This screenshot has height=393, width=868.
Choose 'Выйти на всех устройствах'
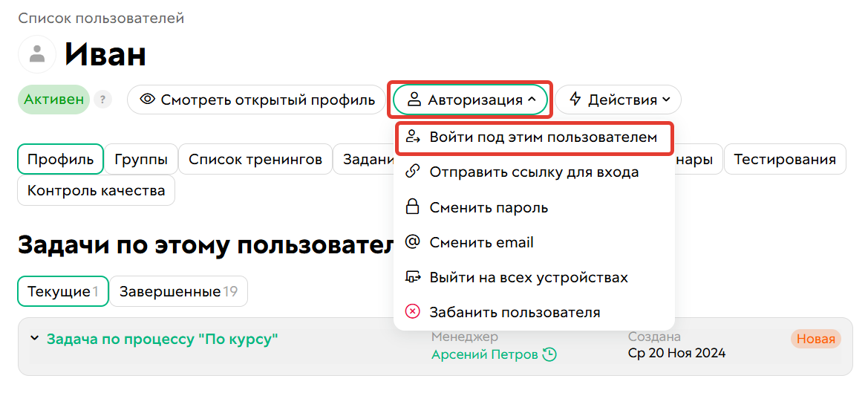coord(534,277)
